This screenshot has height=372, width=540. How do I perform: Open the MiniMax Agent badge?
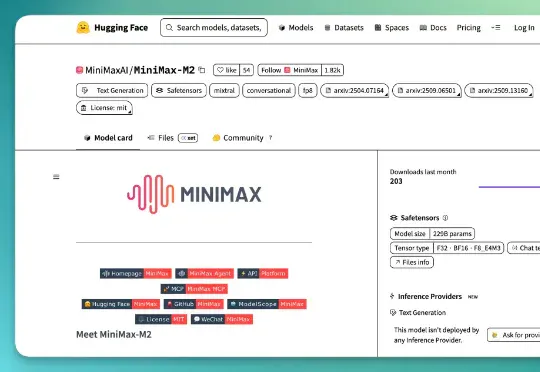coord(205,273)
